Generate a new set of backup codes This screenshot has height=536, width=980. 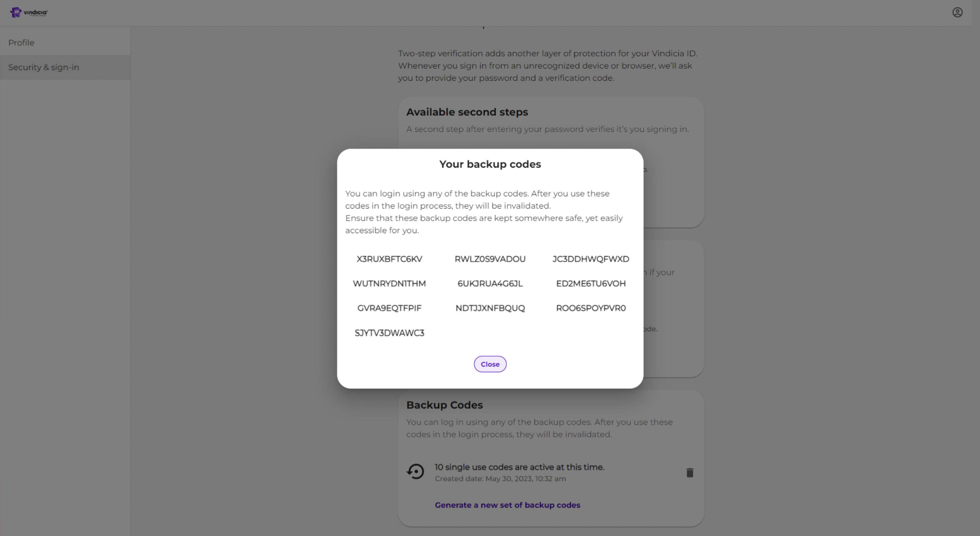(x=507, y=505)
